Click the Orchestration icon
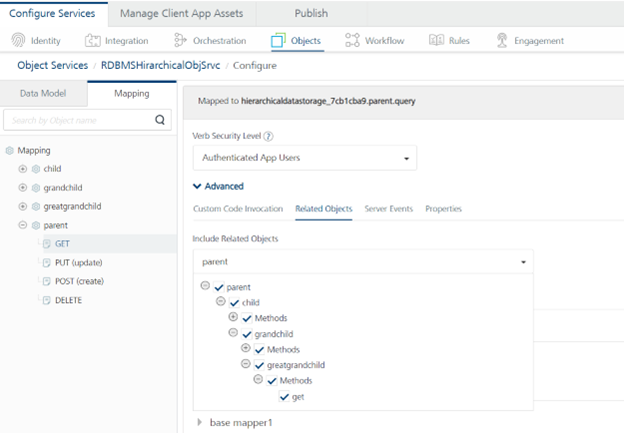This screenshot has height=433, width=624. tap(180, 41)
